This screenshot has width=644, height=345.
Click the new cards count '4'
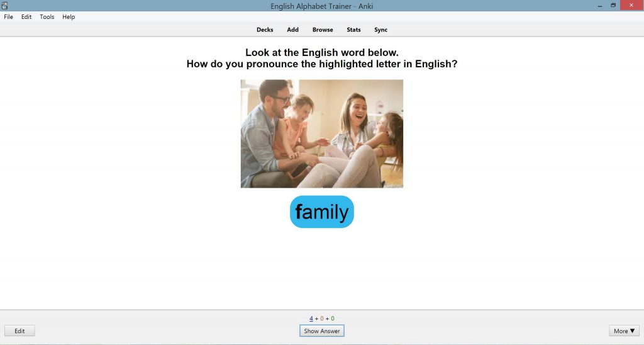tap(311, 319)
